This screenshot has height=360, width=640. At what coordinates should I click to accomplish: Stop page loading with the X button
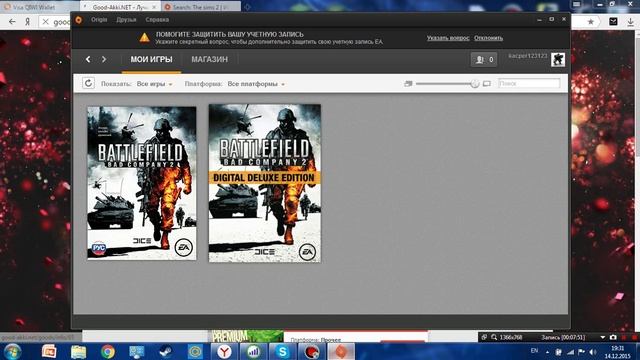pos(46,22)
